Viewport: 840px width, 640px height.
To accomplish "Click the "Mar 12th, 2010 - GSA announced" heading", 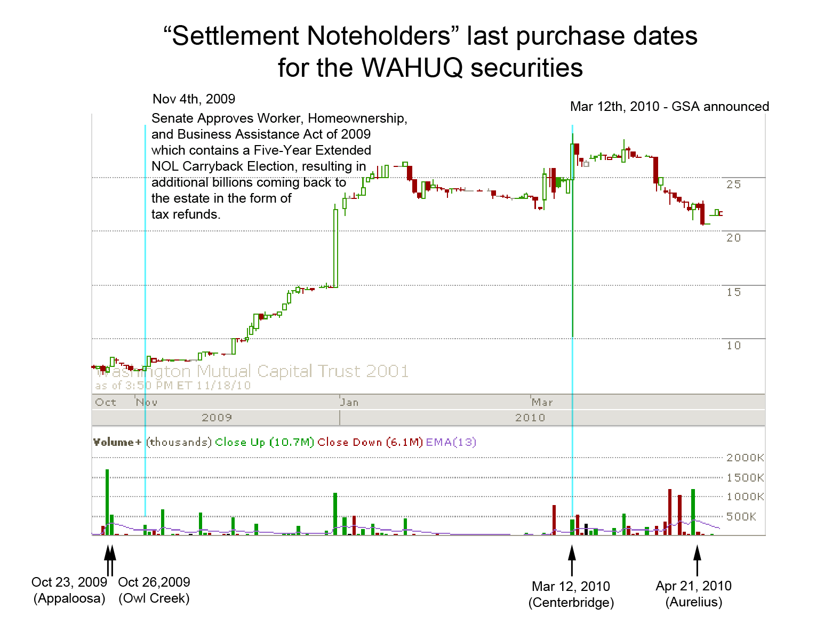I will [x=669, y=107].
